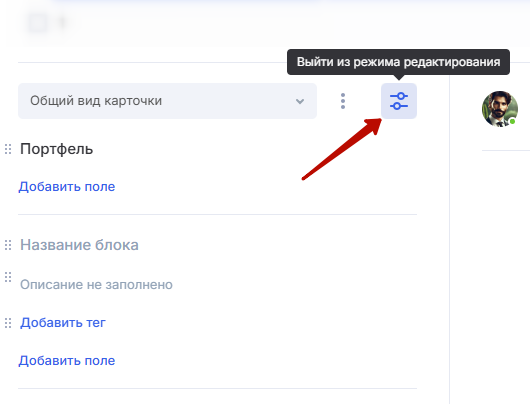Image resolution: width=530 pixels, height=404 pixels.
Task: Select the Портфель block heading
Action: click(56, 149)
